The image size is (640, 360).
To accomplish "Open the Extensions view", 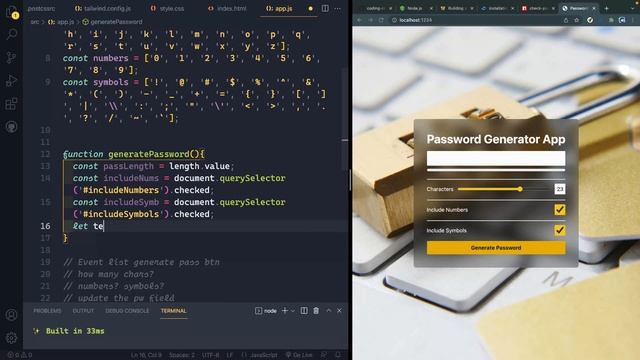I will point(11,104).
